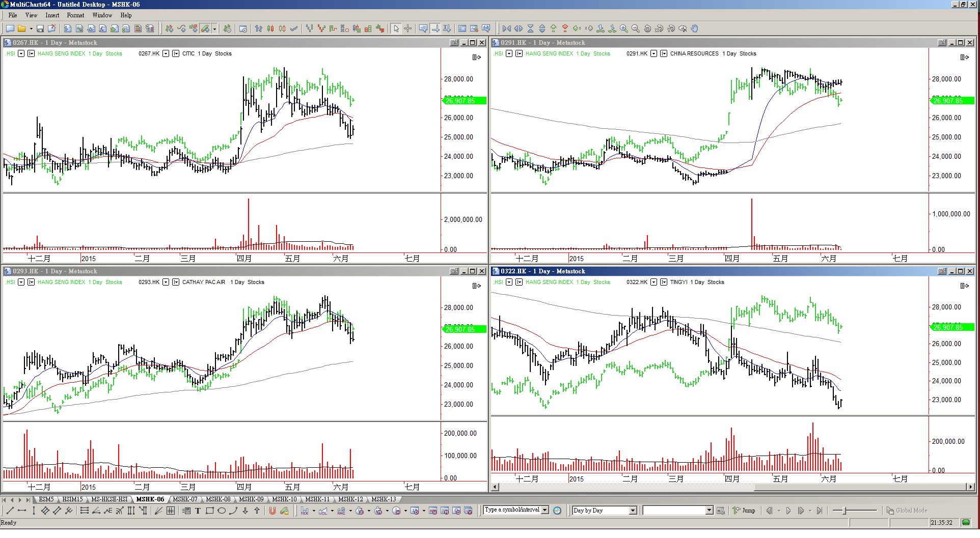Viewport: 980px width, 538px height.
Task: Click the Jump button
Action: point(744,511)
